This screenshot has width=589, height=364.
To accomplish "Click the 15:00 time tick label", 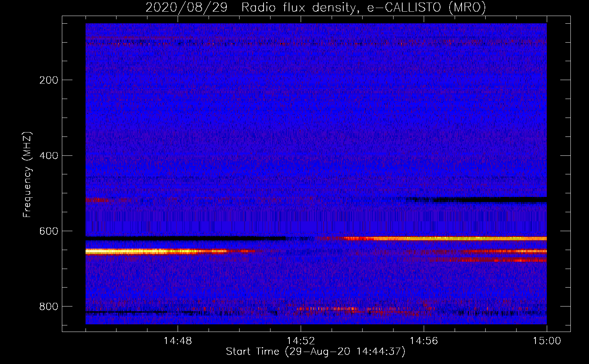I will pos(547,341).
